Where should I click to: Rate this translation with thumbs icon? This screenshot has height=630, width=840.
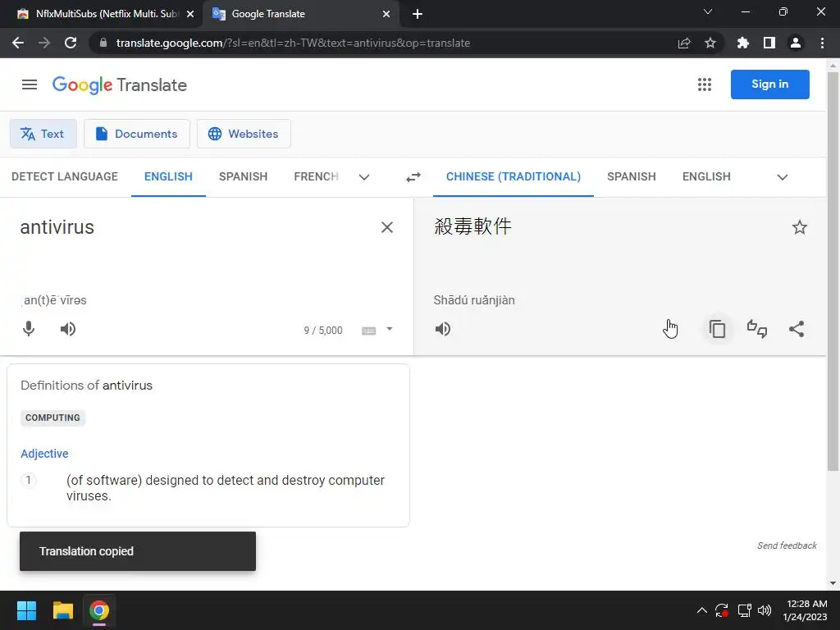coord(757,328)
